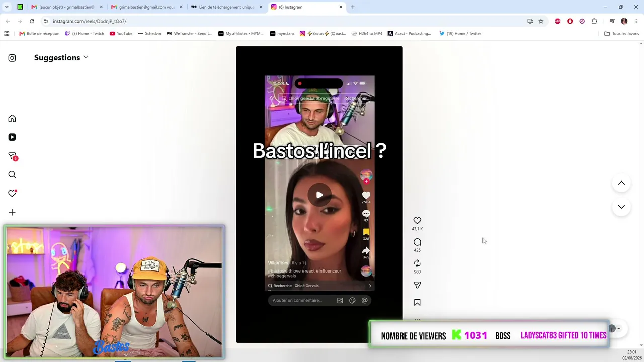Open the Chrome three-dot menu
This screenshot has width=644, height=362.
tap(636, 21)
